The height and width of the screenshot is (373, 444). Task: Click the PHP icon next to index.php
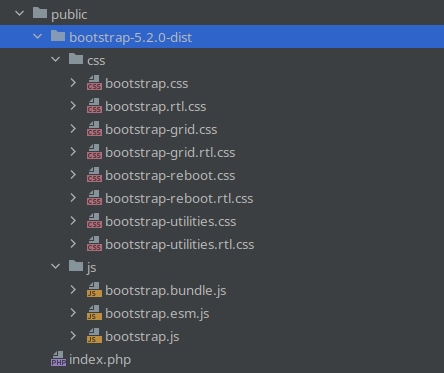(x=58, y=359)
